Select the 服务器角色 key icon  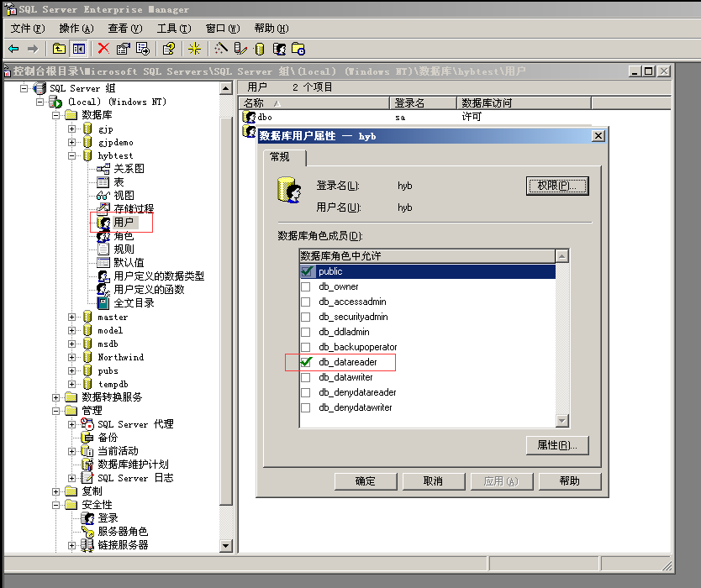(87, 532)
